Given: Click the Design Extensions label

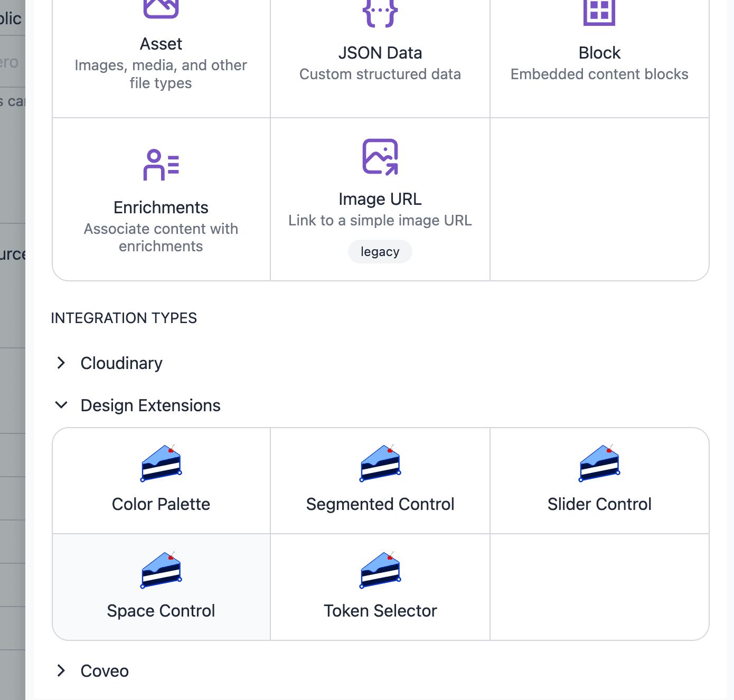Looking at the screenshot, I should [150, 405].
